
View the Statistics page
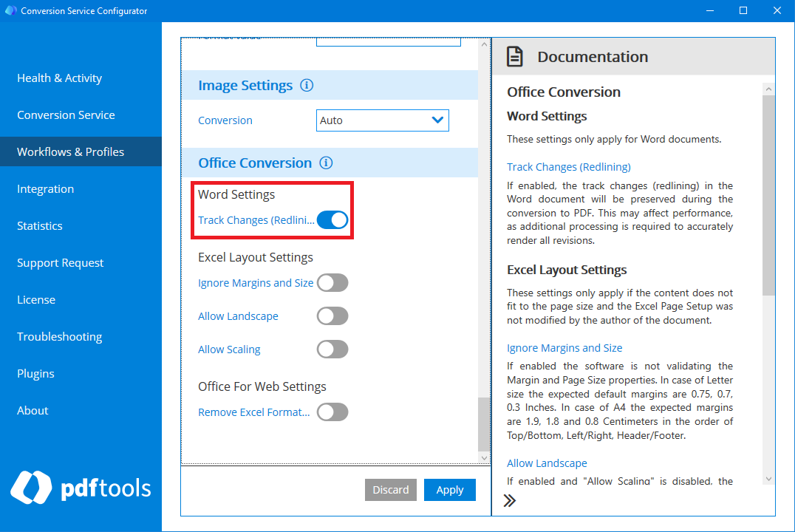(x=81, y=225)
